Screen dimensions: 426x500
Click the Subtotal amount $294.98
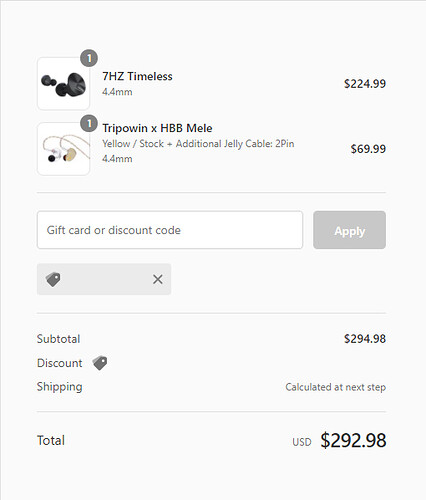[x=365, y=339]
